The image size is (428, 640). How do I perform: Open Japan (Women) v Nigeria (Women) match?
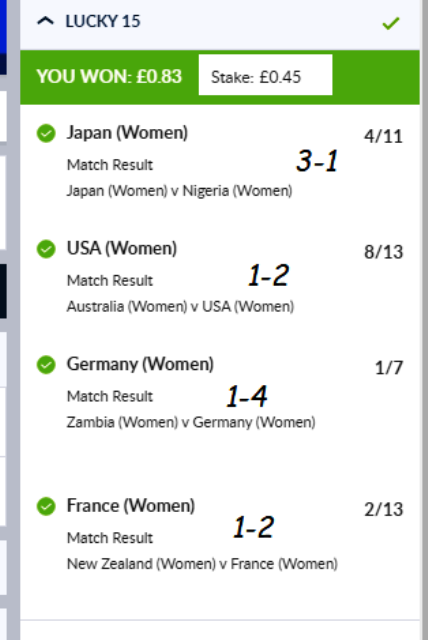pyautogui.click(x=180, y=191)
